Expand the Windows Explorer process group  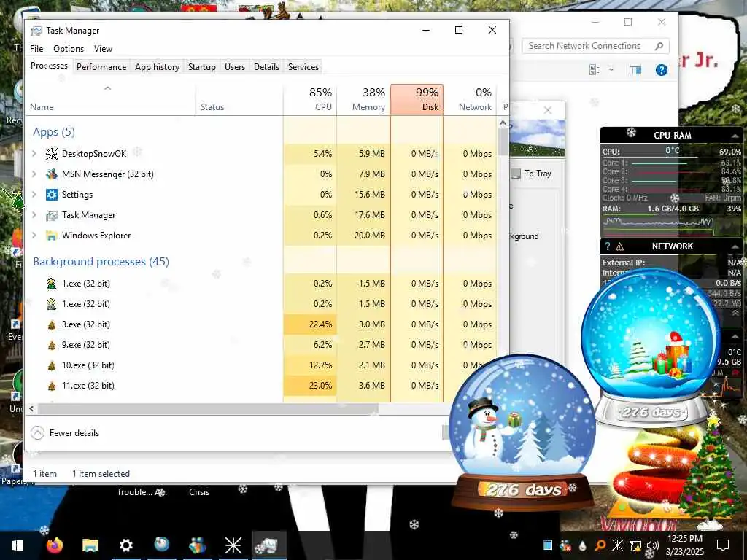tap(34, 236)
